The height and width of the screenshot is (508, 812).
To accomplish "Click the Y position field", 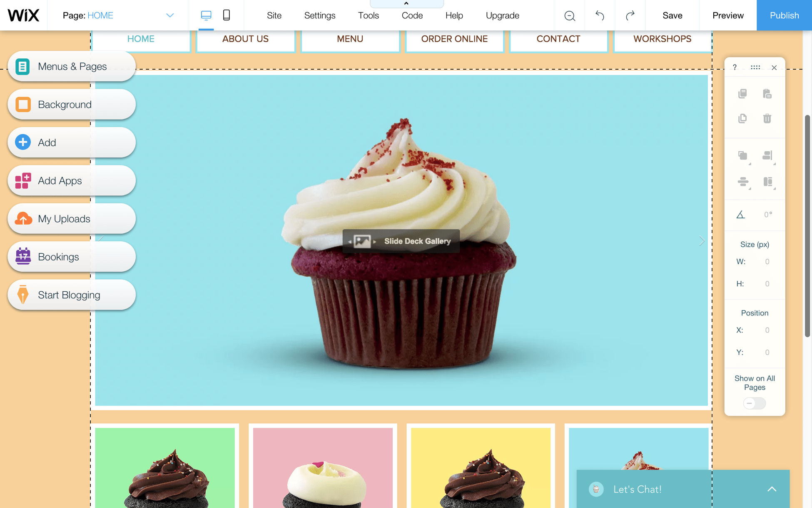I will pyautogui.click(x=767, y=352).
